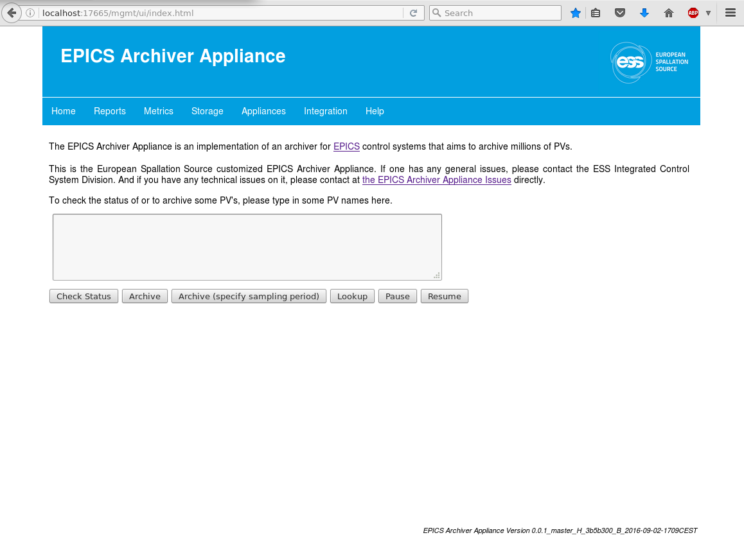Screen dimensions: 744x560
Task: Click the site information icon in address bar
Action: tap(30, 13)
